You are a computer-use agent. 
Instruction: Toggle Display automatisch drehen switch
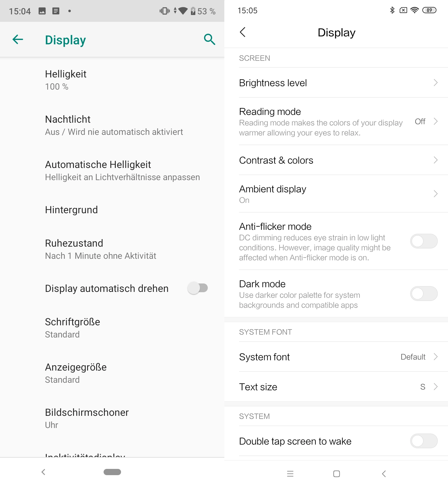tap(197, 288)
